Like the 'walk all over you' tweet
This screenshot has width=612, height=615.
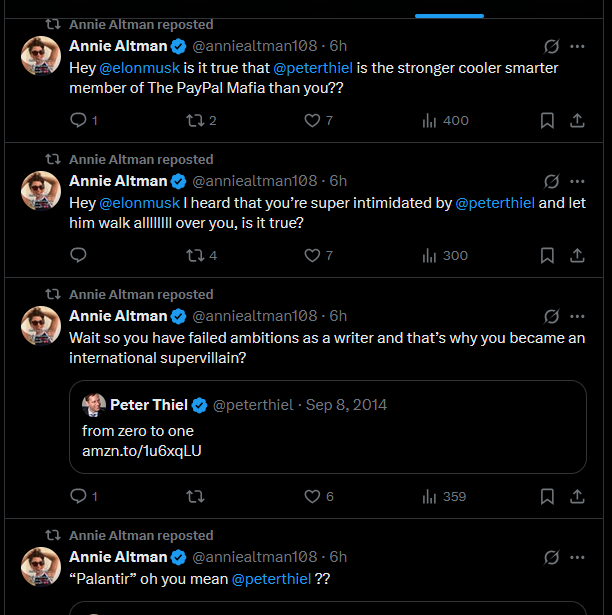312,255
